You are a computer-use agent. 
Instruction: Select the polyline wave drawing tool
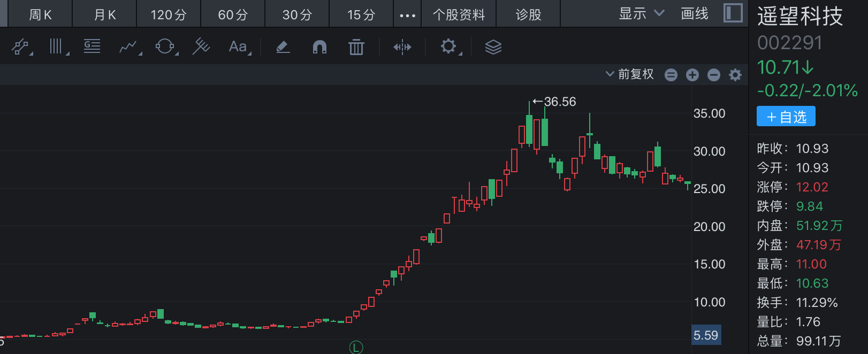click(x=128, y=47)
